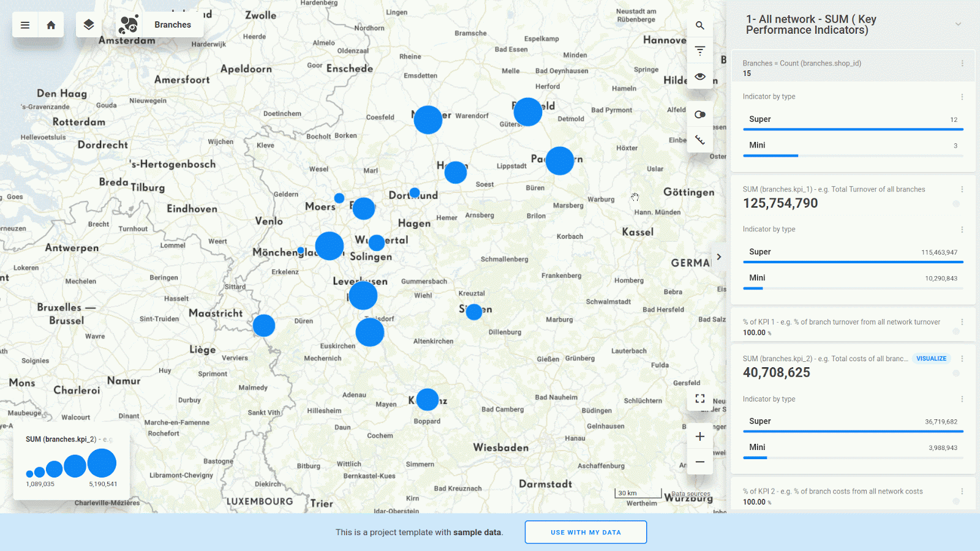Viewport: 980px width, 551px height.
Task: Select Mini in Branches Indicator by type
Action: (758, 146)
